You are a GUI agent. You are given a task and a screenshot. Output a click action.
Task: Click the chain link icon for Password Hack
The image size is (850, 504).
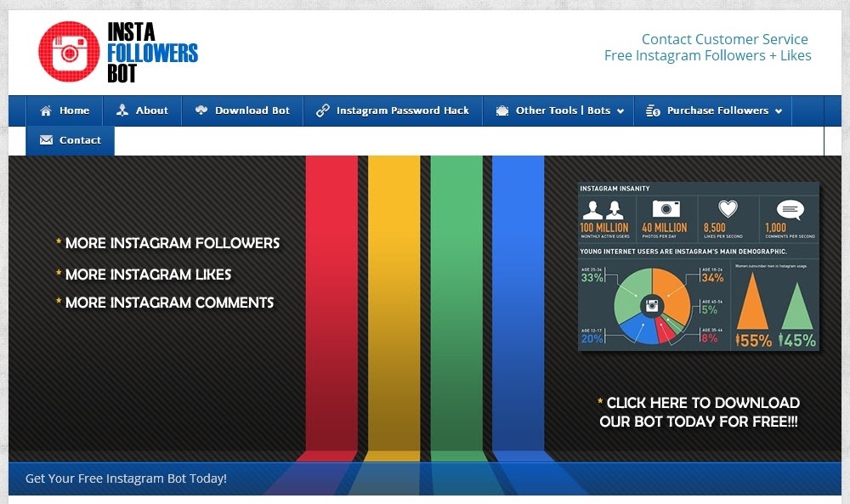(322, 110)
